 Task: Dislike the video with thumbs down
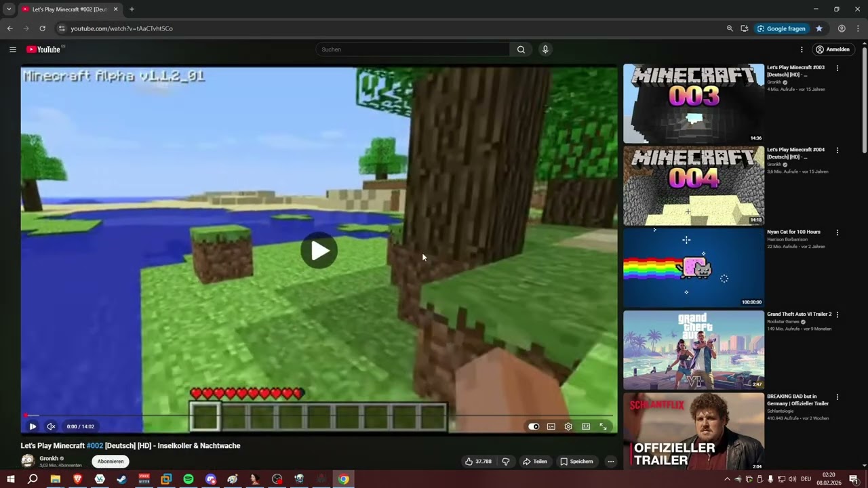tap(505, 462)
